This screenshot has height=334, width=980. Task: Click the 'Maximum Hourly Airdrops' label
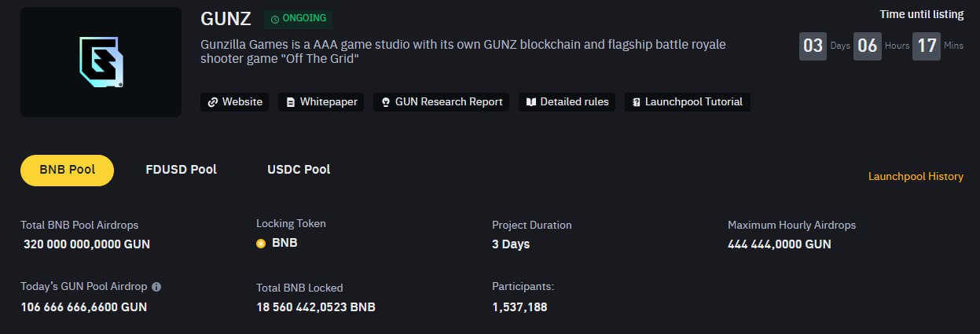[791, 225]
